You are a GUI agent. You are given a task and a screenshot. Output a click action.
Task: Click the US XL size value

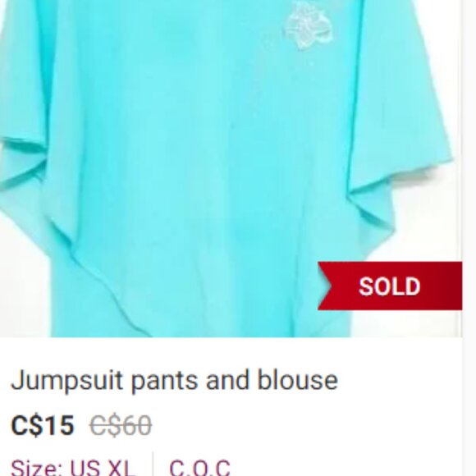coord(103,468)
